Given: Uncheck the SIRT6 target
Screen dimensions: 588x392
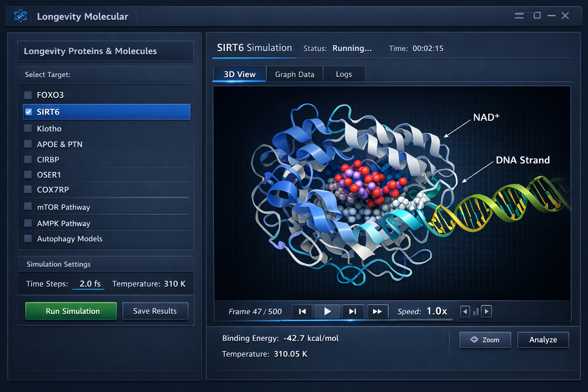Looking at the screenshot, I should click(x=29, y=112).
